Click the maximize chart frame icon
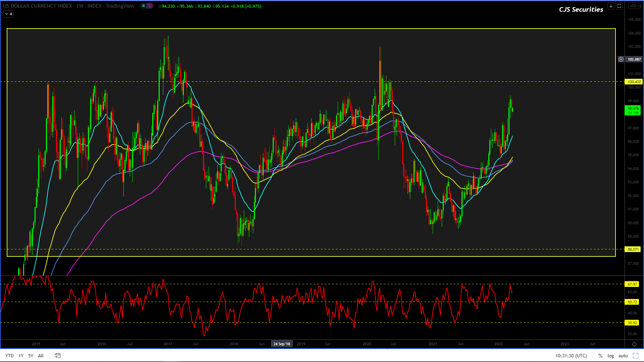Image resolution: width=644 pixels, height=362 pixels. tap(619, 6)
